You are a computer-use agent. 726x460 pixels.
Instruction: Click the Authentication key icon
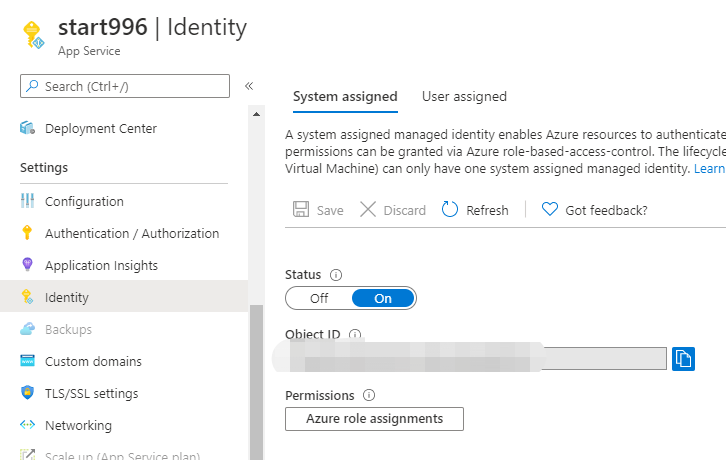(27, 233)
